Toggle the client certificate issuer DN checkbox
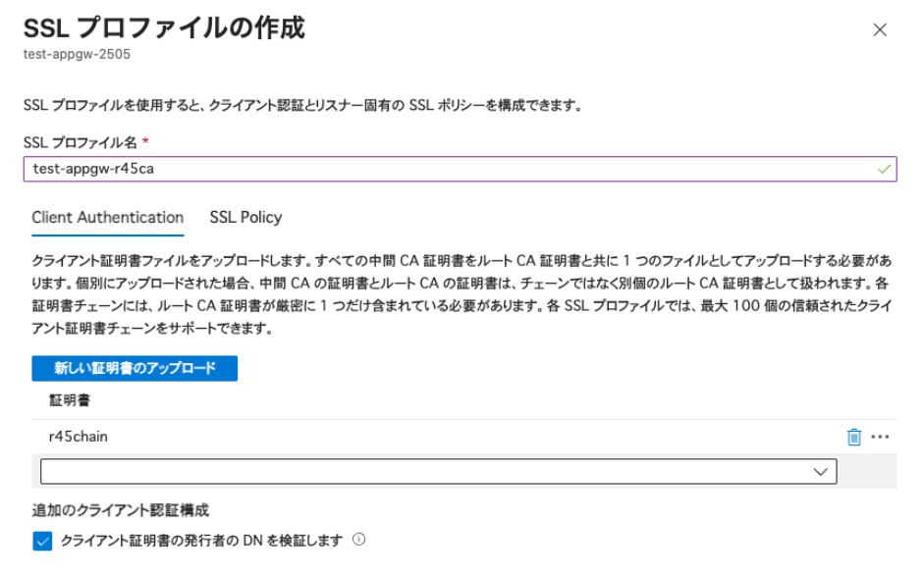The image size is (924, 575). [x=42, y=541]
